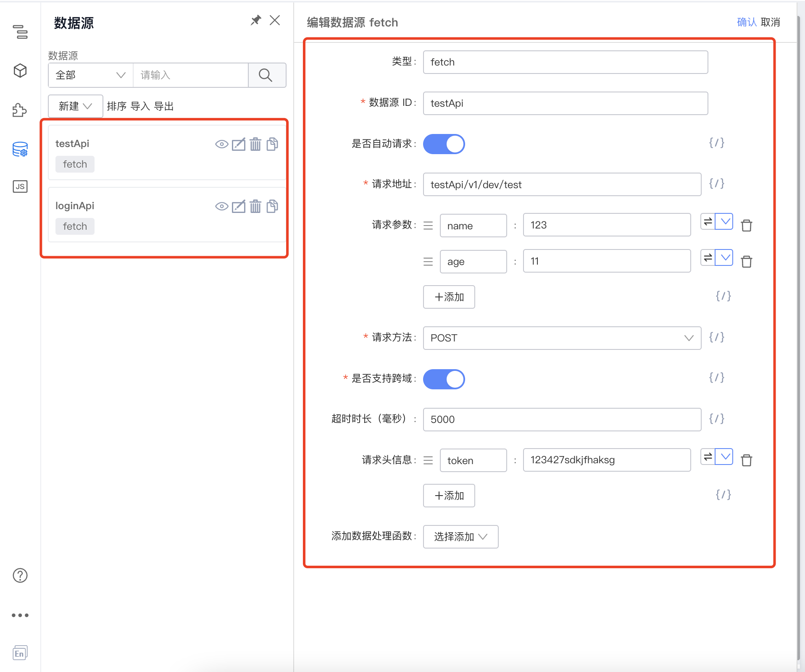Copy the loginApi data source
This screenshot has height=672, width=805.
tap(272, 206)
